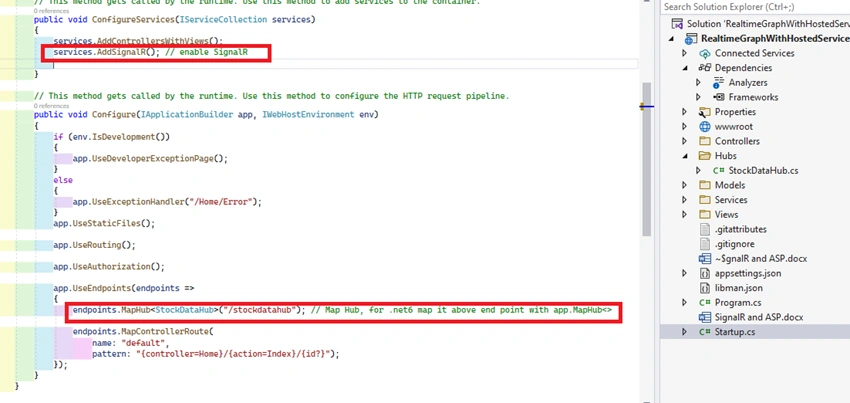The image size is (850, 403).
Task: Click the StockDataHub.cs C# file icon
Action: [x=719, y=170]
